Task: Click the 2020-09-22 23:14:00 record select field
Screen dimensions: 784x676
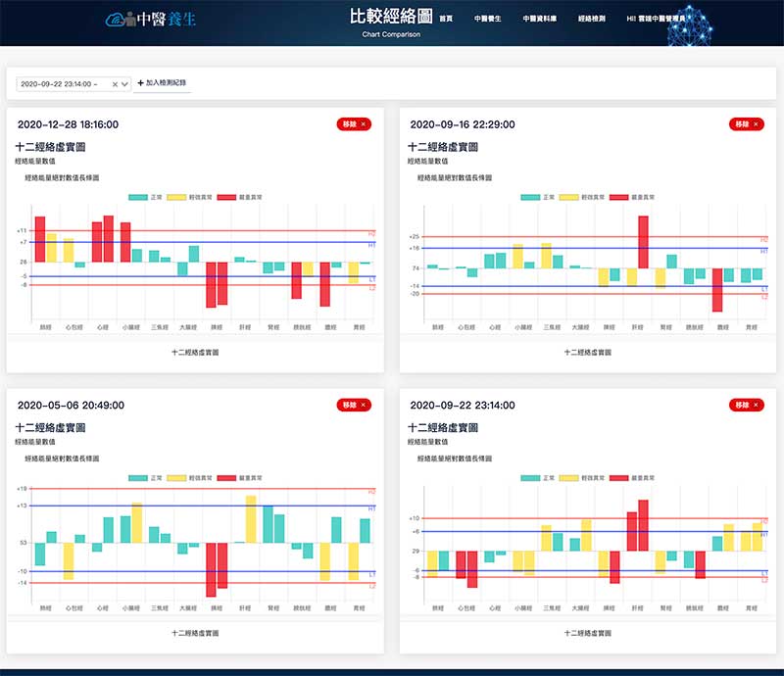Action: (x=73, y=84)
